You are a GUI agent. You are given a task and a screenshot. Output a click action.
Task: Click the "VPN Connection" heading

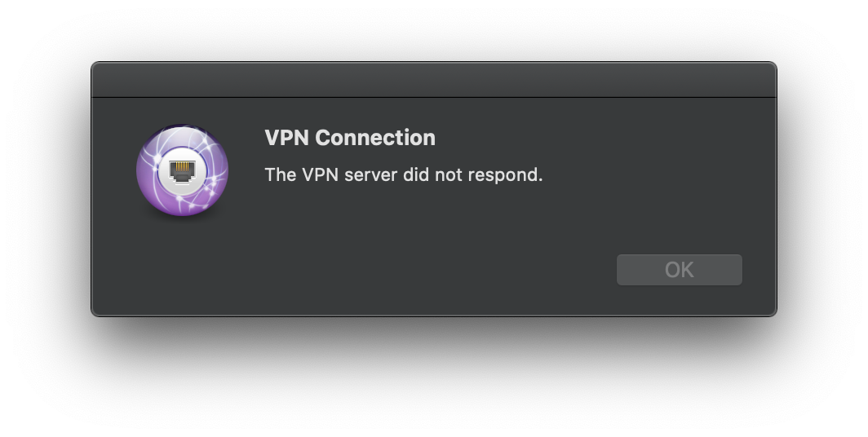[x=350, y=138]
